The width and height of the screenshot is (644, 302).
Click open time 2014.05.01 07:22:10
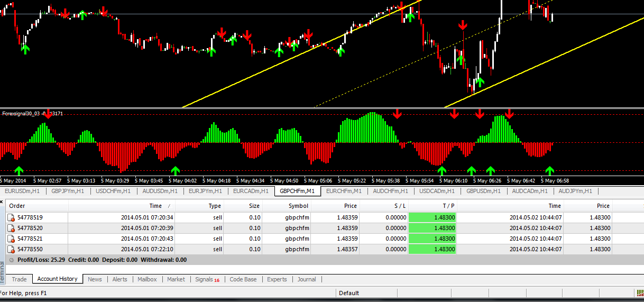tap(147, 249)
